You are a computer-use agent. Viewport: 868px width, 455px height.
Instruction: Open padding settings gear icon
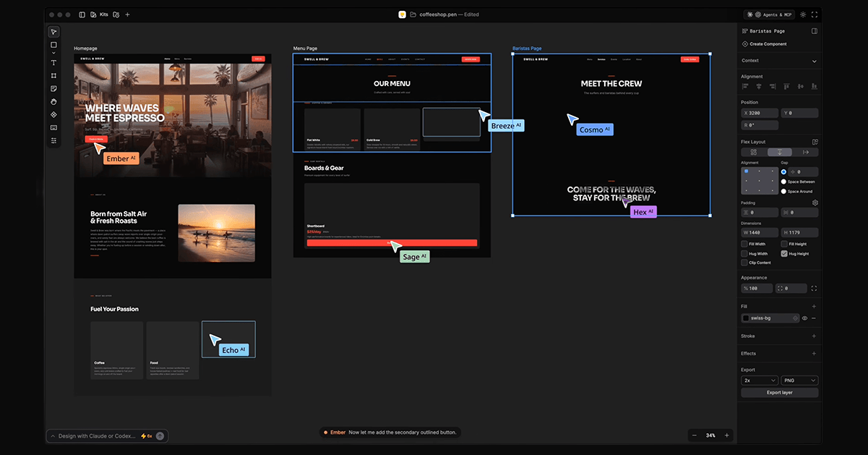click(x=815, y=203)
